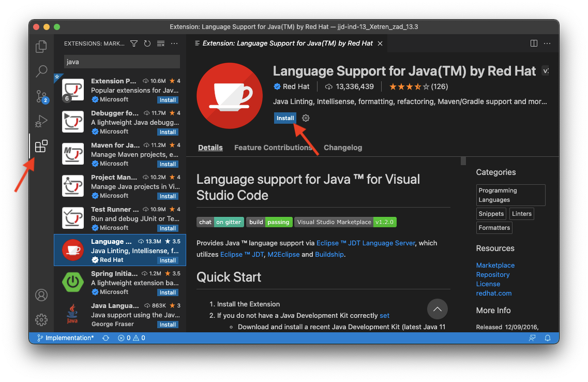
Task: Click the Test Runner extension icon
Action: pyautogui.click(x=73, y=217)
